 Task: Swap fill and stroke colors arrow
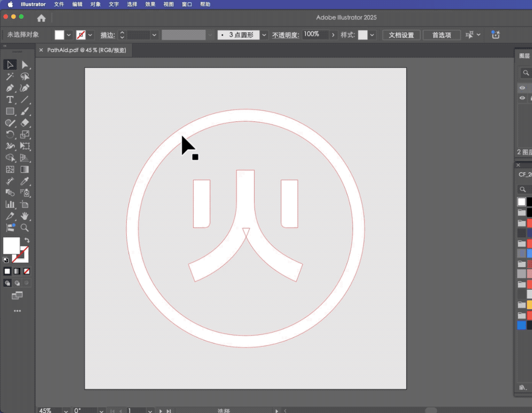tap(27, 240)
